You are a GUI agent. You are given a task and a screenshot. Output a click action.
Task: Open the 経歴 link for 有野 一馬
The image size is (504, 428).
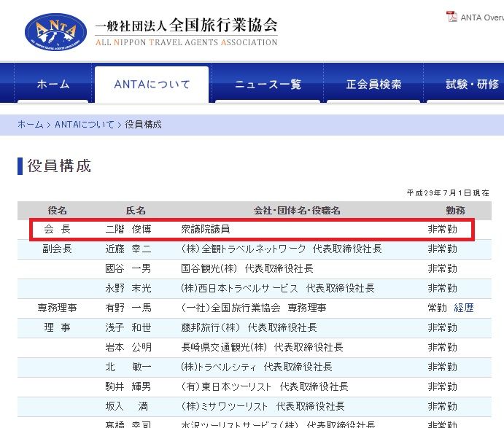(x=464, y=308)
